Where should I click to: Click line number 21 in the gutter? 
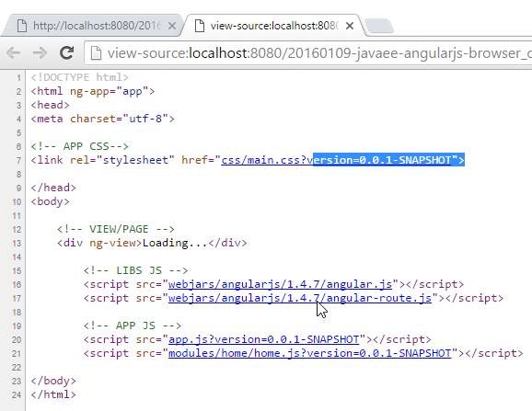(x=17, y=354)
